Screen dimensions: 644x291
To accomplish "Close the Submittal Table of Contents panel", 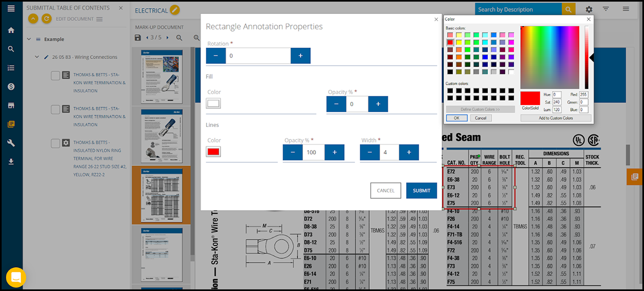I will [x=121, y=8].
